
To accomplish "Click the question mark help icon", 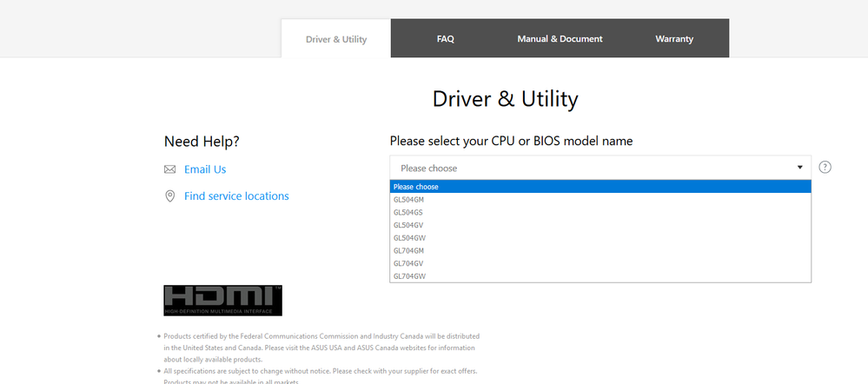I will [x=825, y=167].
